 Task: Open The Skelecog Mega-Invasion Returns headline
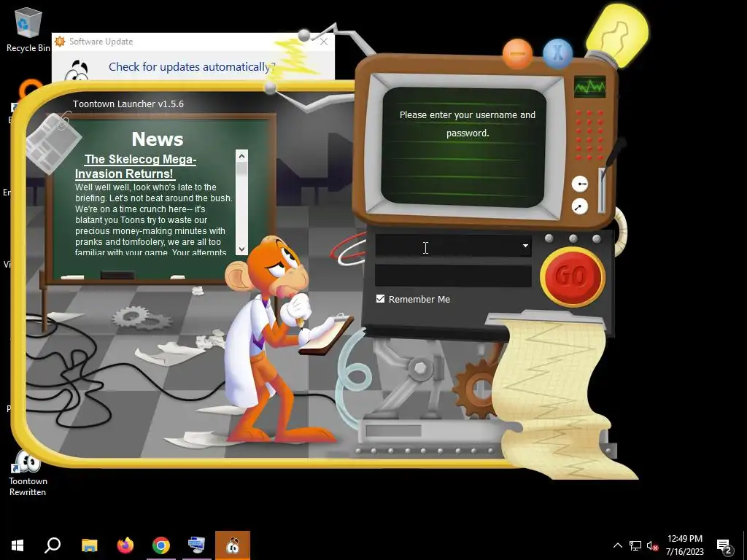(x=136, y=166)
